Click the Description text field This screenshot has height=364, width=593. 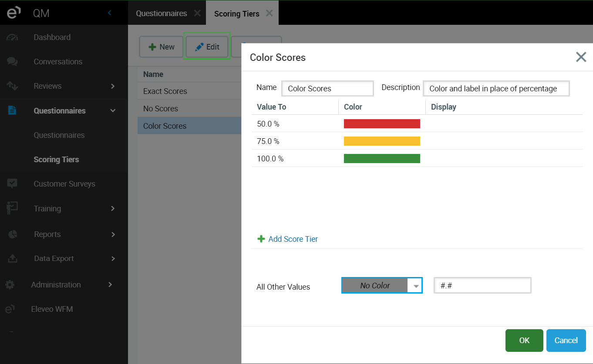click(x=496, y=89)
